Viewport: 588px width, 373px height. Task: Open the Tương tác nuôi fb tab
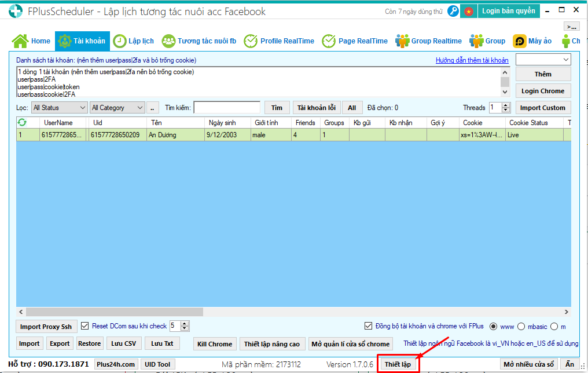pyautogui.click(x=199, y=41)
